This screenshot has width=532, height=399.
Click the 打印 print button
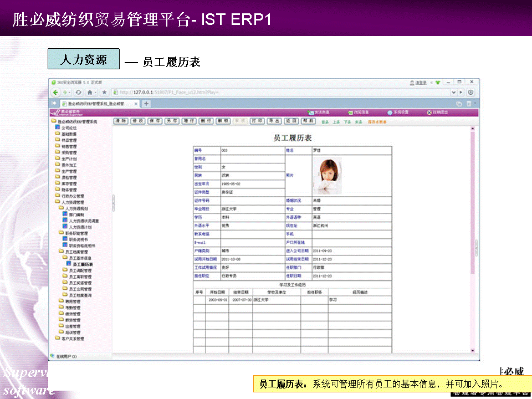click(x=257, y=121)
